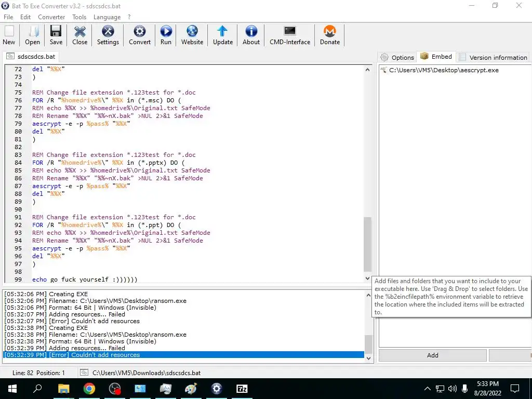
Task: Click the editor's scroll down arrow
Action: point(367,278)
